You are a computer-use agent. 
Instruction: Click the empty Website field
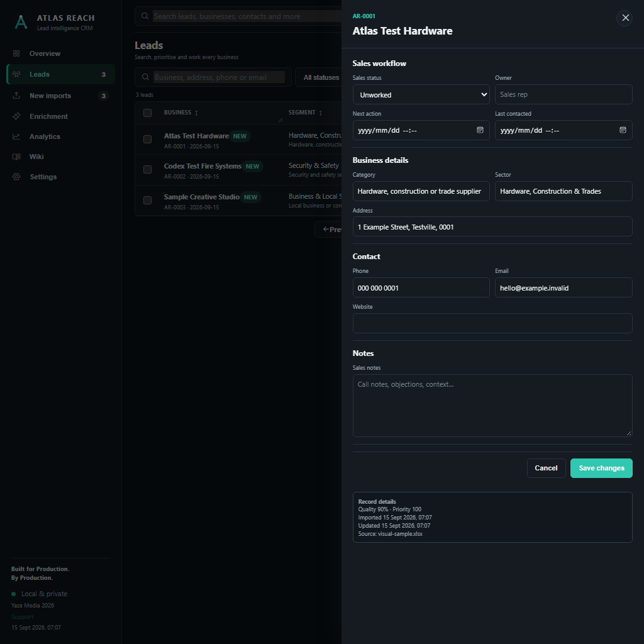(x=493, y=324)
